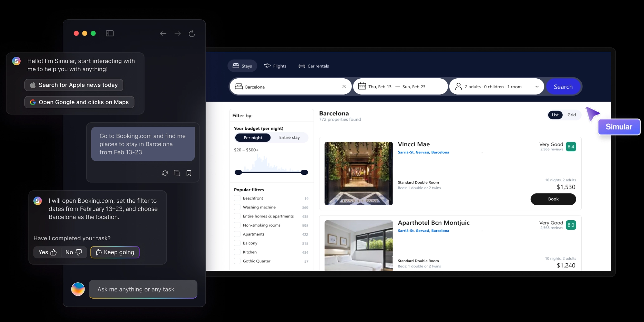The height and width of the screenshot is (322, 644).
Task: Open the Flights tab
Action: [275, 66]
